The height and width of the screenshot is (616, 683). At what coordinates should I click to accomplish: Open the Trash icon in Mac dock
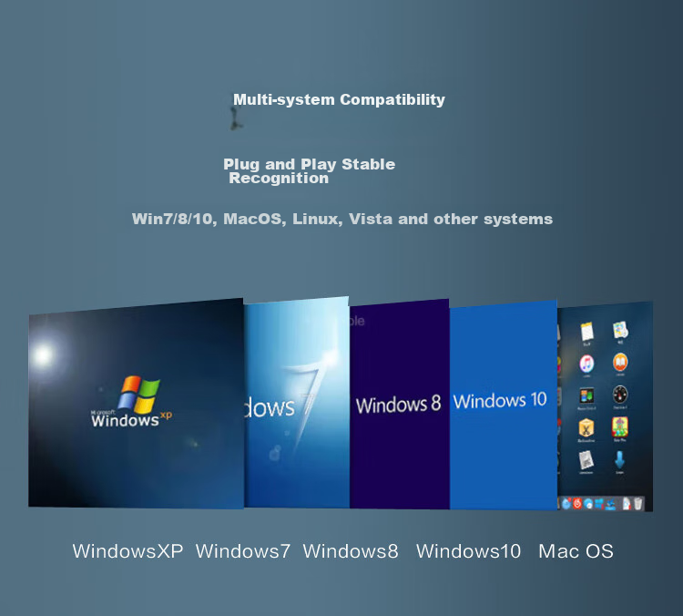[x=638, y=504]
